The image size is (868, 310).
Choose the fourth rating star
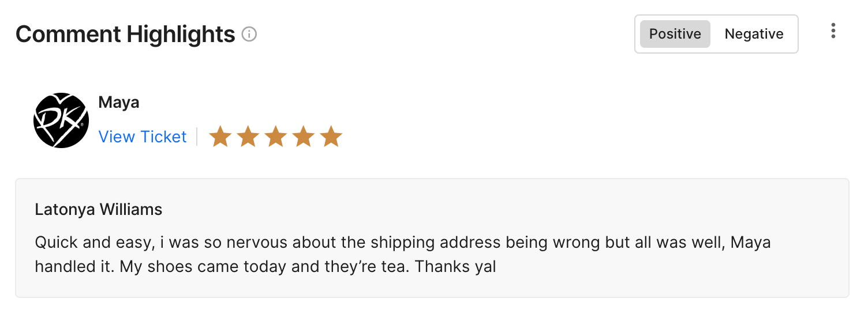(x=303, y=137)
